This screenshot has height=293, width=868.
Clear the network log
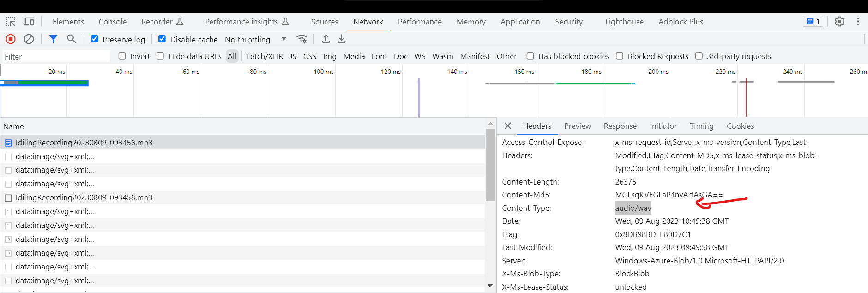(x=29, y=39)
